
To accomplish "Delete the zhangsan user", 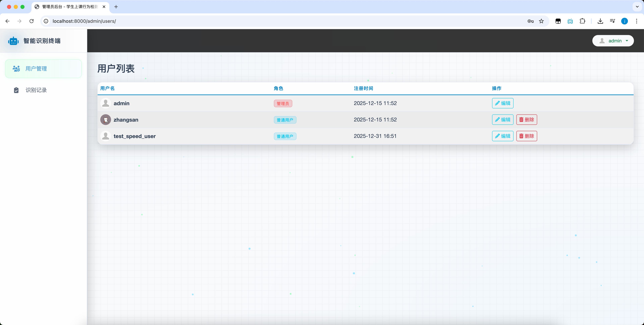I will 526,120.
